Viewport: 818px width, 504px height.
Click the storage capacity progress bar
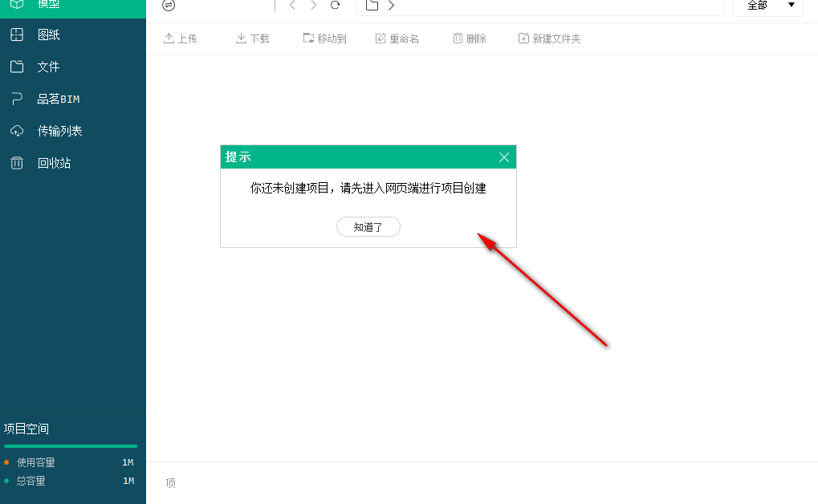click(x=71, y=446)
